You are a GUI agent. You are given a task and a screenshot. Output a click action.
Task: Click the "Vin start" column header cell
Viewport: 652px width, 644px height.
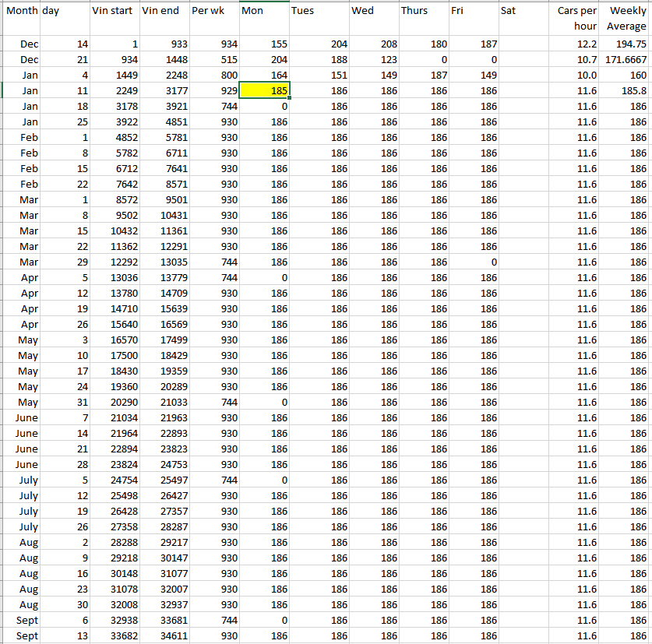tap(115, 19)
